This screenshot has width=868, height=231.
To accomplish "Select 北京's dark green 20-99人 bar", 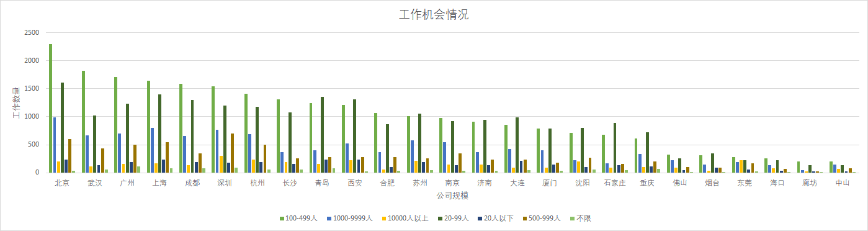I will tap(62, 127).
